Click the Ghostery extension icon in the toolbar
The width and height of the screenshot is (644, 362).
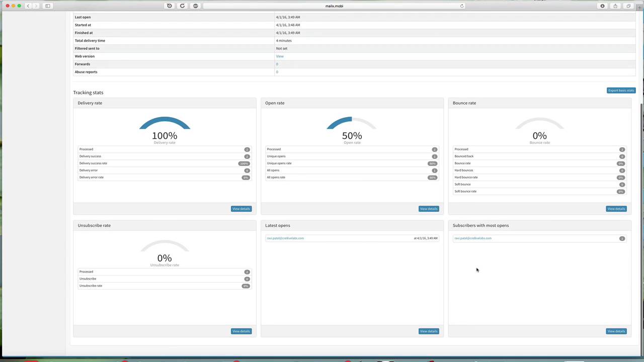coord(169,6)
